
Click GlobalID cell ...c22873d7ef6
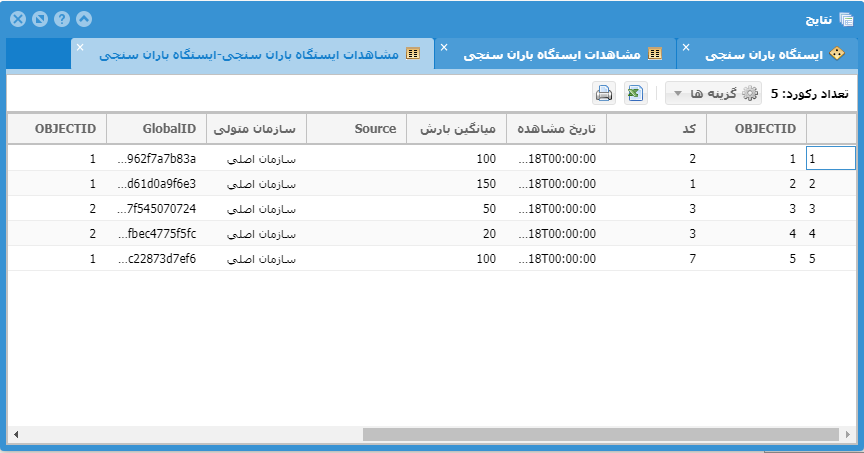(x=156, y=258)
